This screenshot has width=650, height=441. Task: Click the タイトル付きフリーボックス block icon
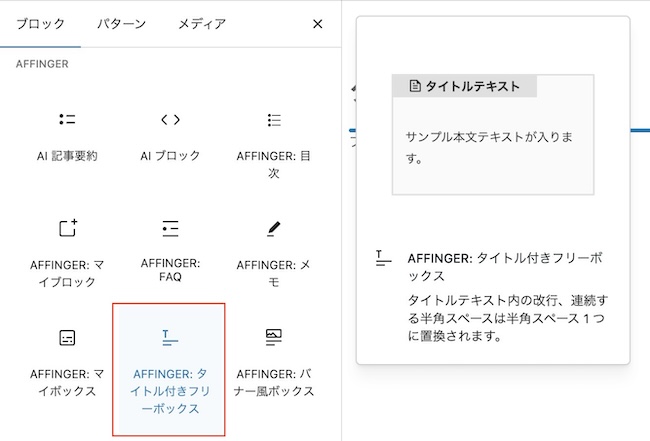(170, 337)
